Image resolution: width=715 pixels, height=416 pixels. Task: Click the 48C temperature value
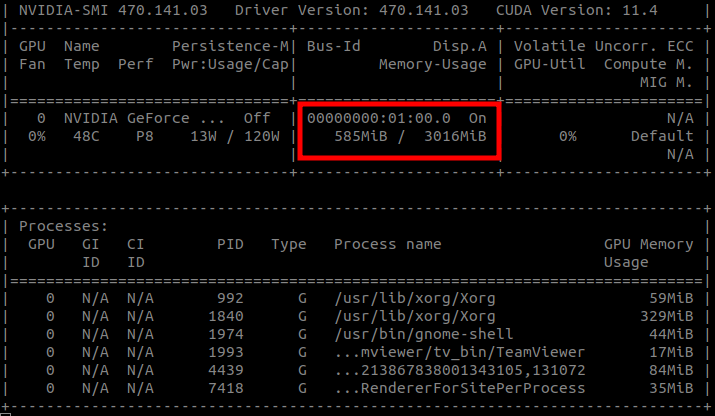click(86, 136)
